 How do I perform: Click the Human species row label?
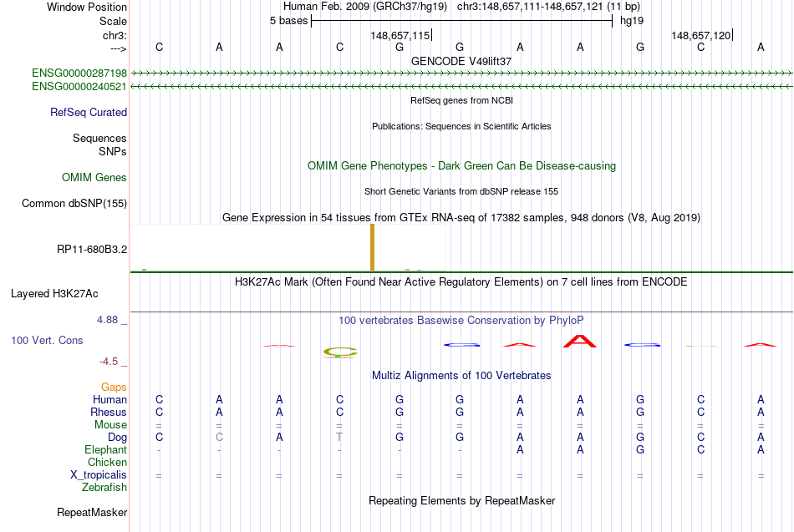109,400
